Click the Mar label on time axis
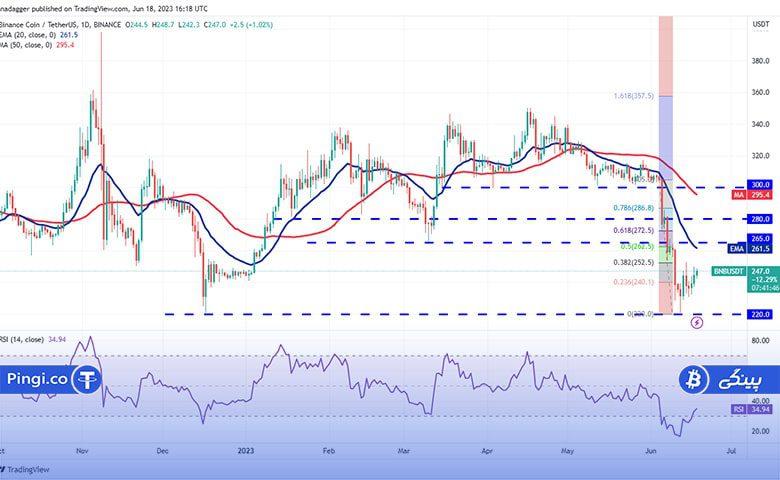 [x=403, y=451]
